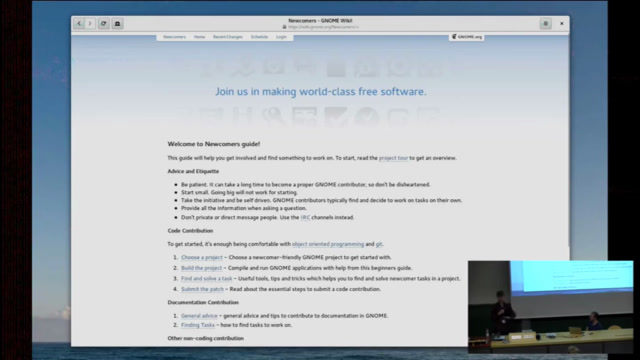Click the 'Other non-coding contribution' heading
Image resolution: width=640 pixels, height=360 pixels.
tap(205, 338)
